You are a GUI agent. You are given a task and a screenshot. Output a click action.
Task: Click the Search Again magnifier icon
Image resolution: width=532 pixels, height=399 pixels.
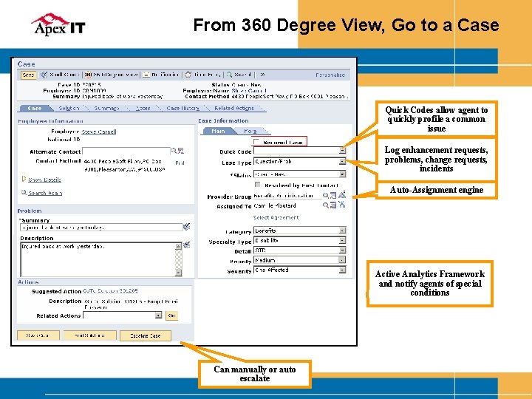tap(24, 193)
